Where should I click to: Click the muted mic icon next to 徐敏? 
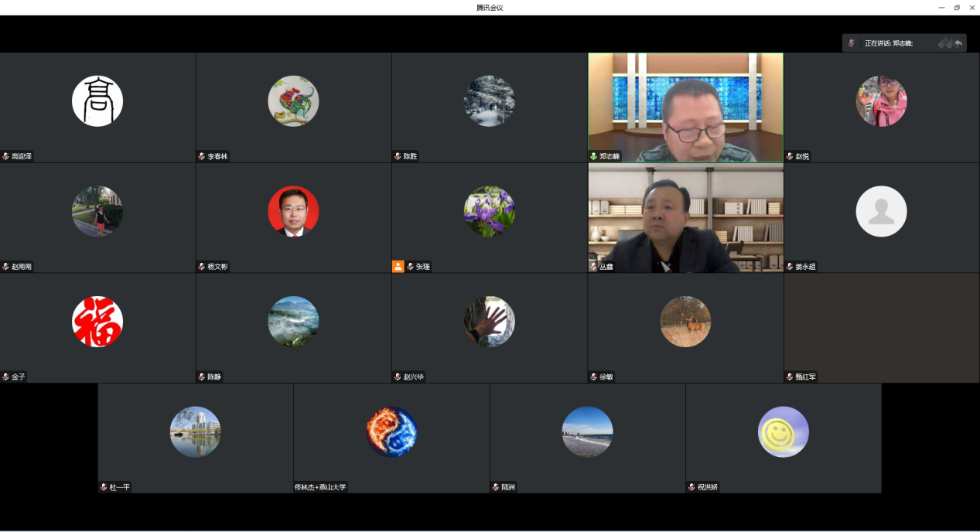tap(593, 377)
